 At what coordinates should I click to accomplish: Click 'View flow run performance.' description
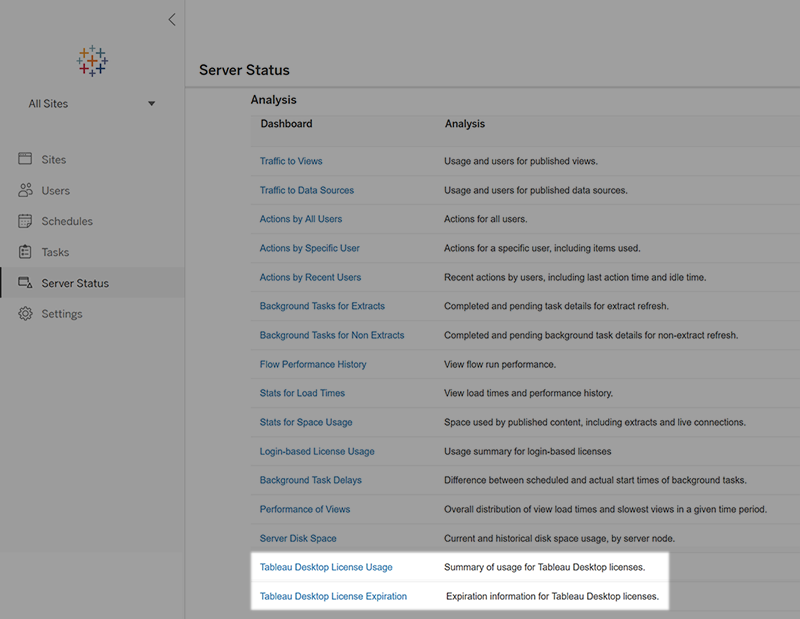coord(500,364)
